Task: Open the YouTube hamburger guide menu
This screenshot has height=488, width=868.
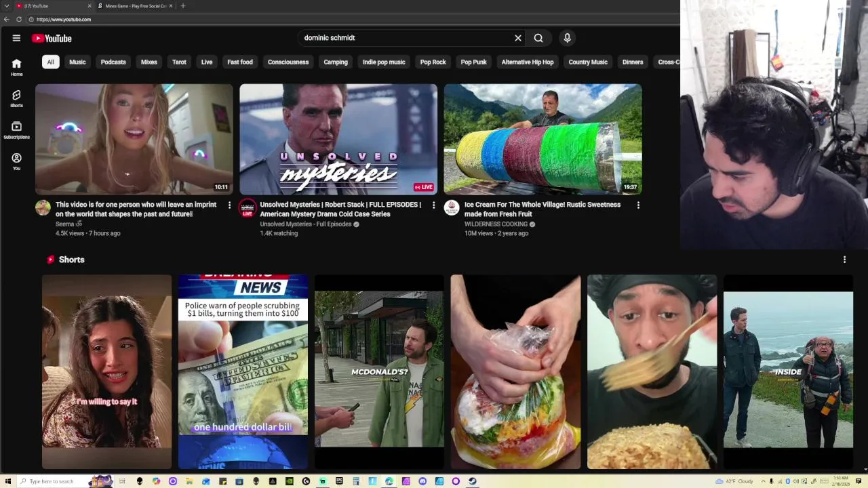Action: (16, 38)
